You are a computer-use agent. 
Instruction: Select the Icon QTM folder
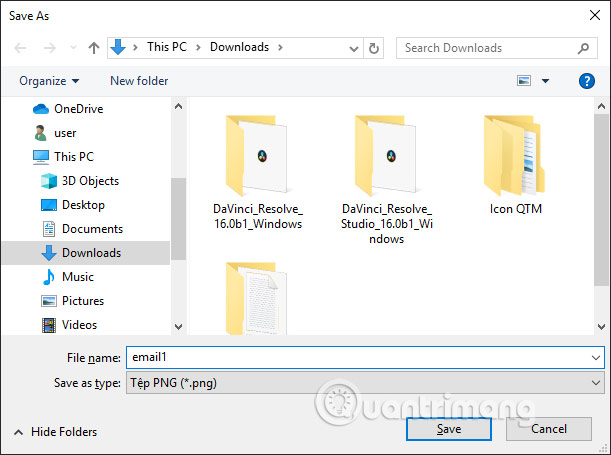point(516,164)
